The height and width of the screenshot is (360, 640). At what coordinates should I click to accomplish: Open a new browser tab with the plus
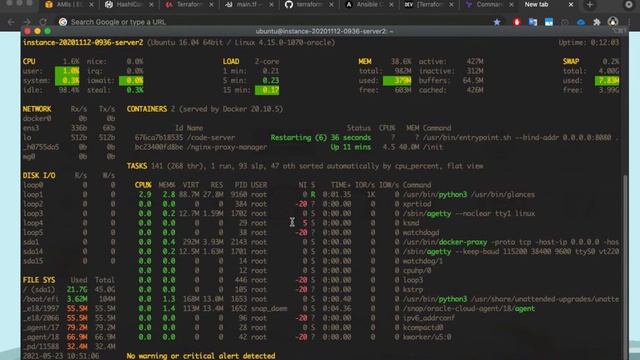click(589, 5)
